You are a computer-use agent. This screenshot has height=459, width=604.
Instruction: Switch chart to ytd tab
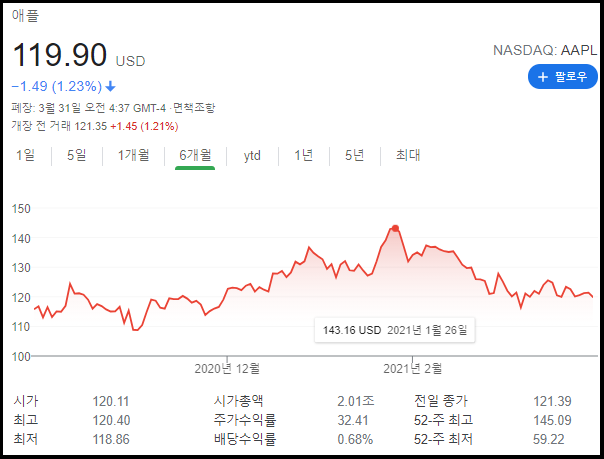click(x=252, y=156)
